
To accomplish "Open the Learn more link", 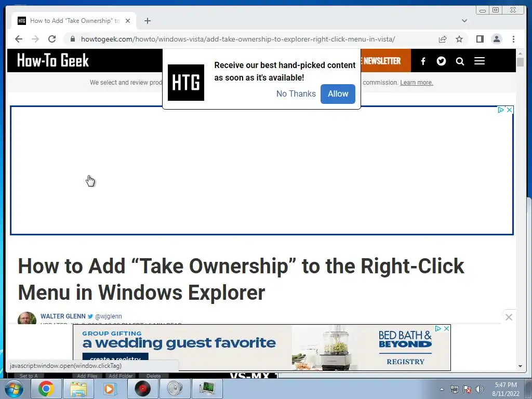I will [x=417, y=83].
